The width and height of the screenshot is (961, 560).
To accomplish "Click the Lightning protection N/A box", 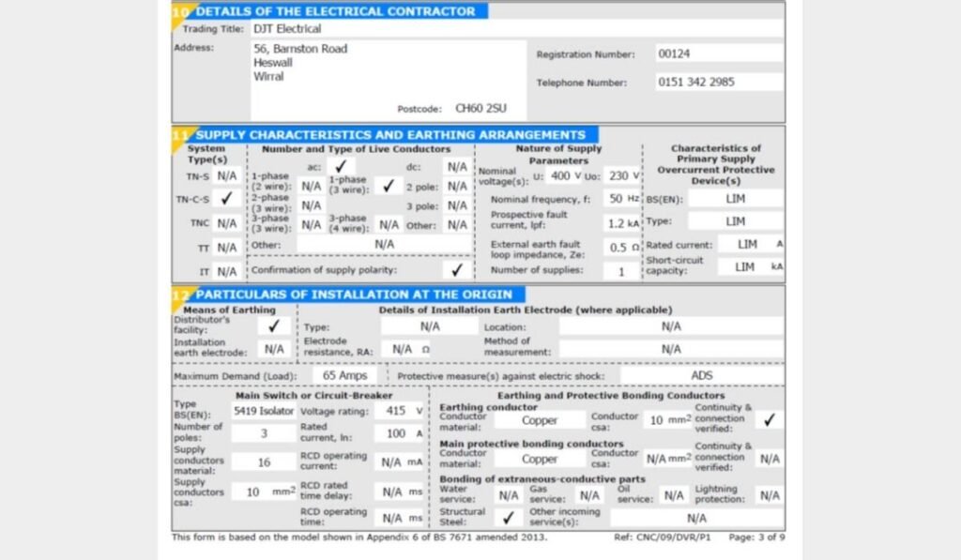I will [770, 495].
